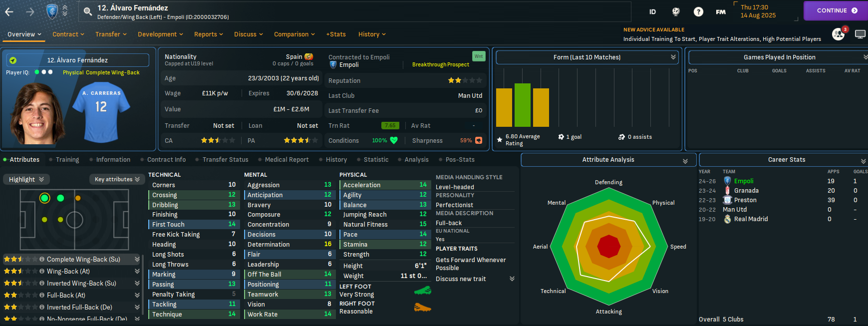Screen dimensions: 868x326
Task: Open the Development menu
Action: (160, 34)
